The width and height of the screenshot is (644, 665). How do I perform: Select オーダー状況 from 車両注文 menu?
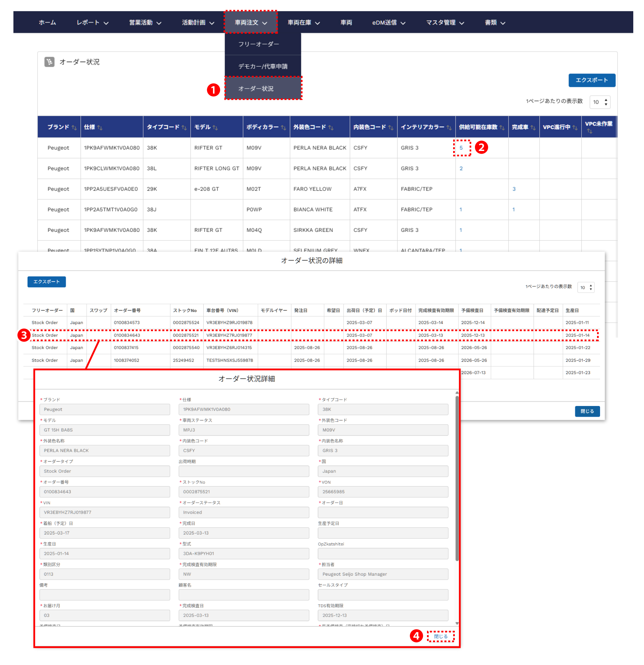(256, 88)
